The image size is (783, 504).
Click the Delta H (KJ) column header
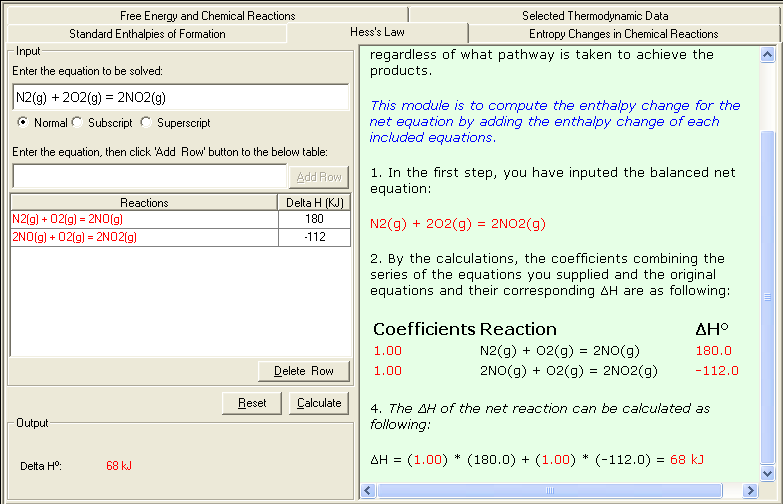point(314,202)
